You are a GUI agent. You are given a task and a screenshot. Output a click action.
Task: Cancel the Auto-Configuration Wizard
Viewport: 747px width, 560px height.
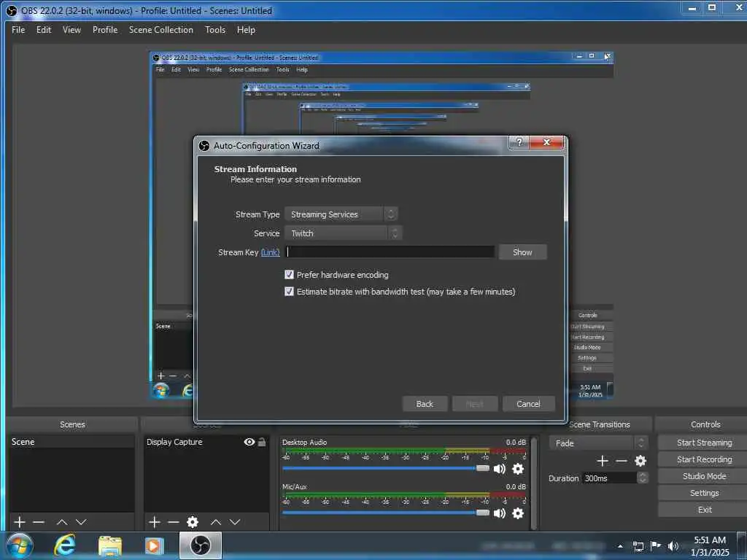click(528, 404)
